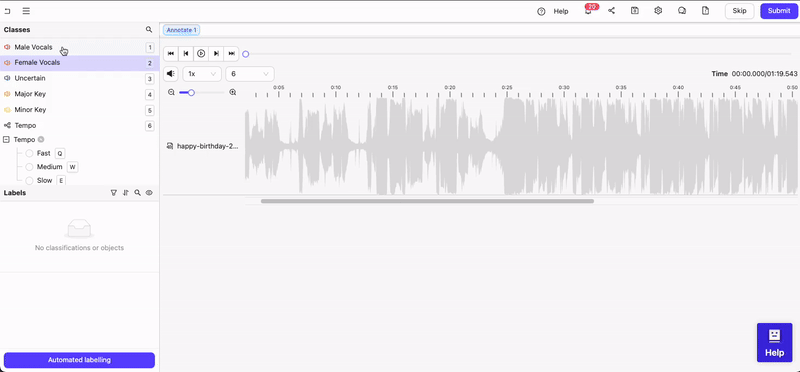
Task: Click the share icon in top bar
Action: click(x=611, y=11)
